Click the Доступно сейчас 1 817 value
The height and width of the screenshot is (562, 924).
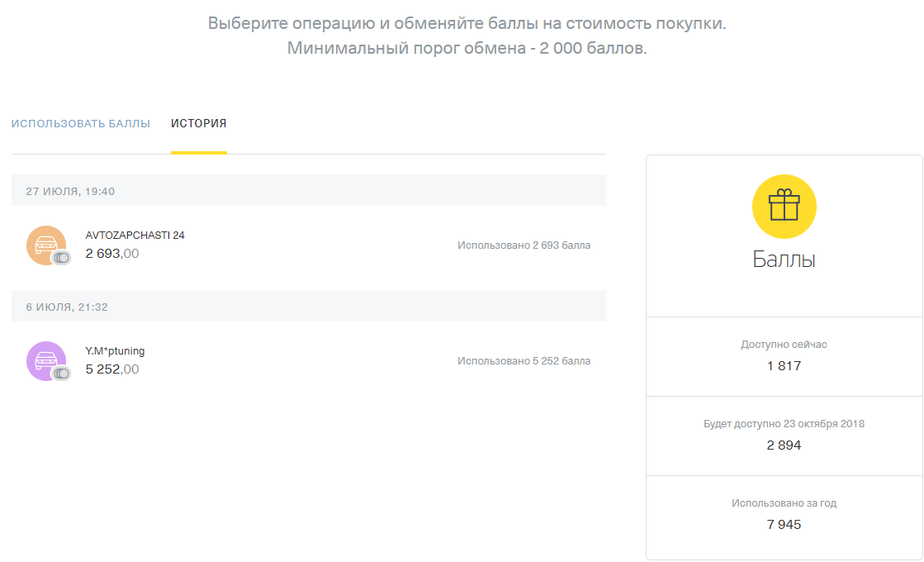(784, 365)
